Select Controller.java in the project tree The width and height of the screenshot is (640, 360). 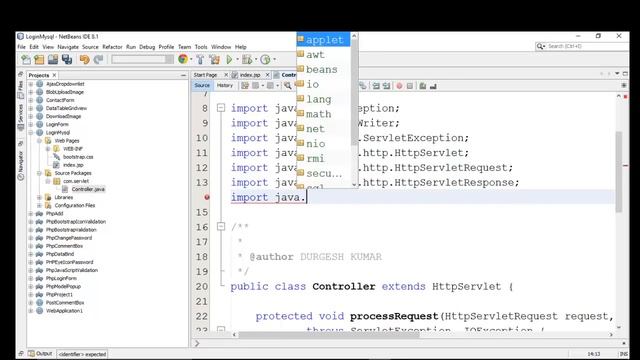88,189
